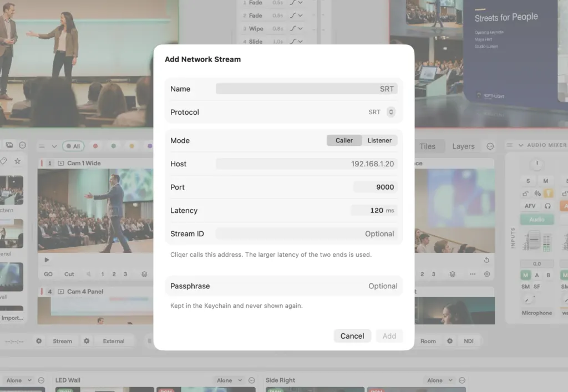The width and height of the screenshot is (568, 392).
Task: Mute the Cam 1 Wide speaker icon
Action: coord(89,274)
